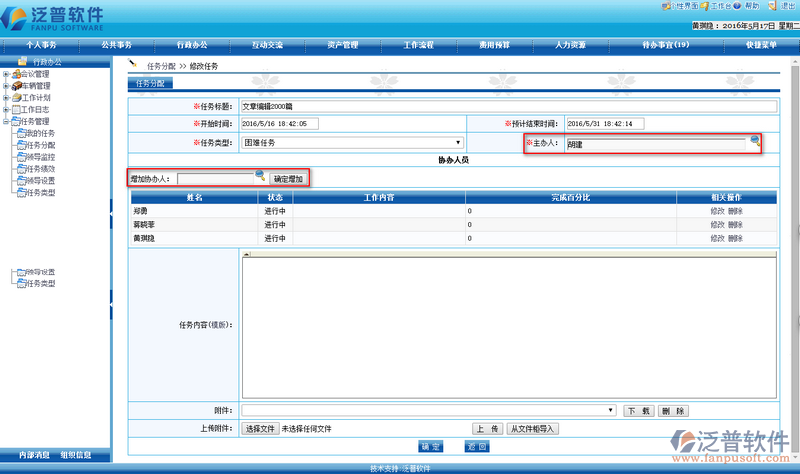Click 删除 link in 郑勇's row
800x474 pixels.
[x=735, y=211]
